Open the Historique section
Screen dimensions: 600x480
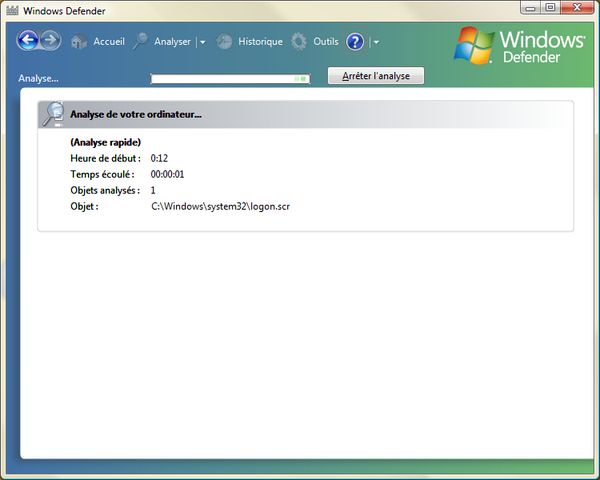(260, 42)
